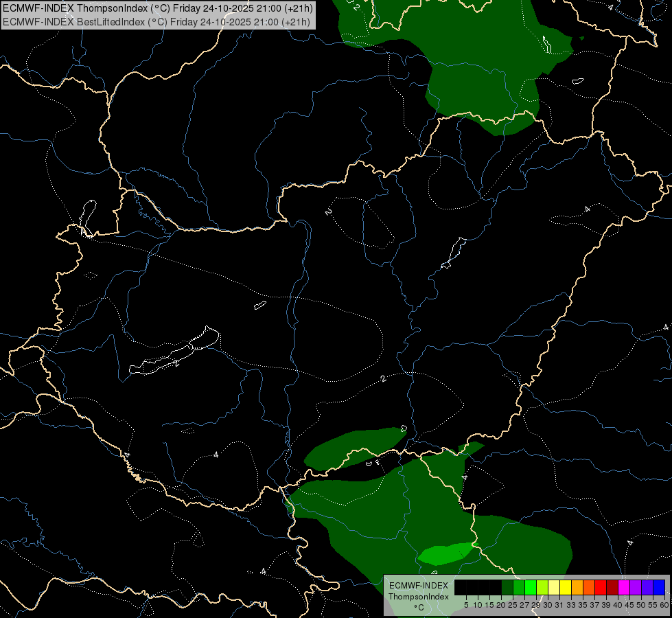This screenshot has width=672, height=618.
Task: Select the yellow-green 29-30 legend swatch
Action: 542,587
